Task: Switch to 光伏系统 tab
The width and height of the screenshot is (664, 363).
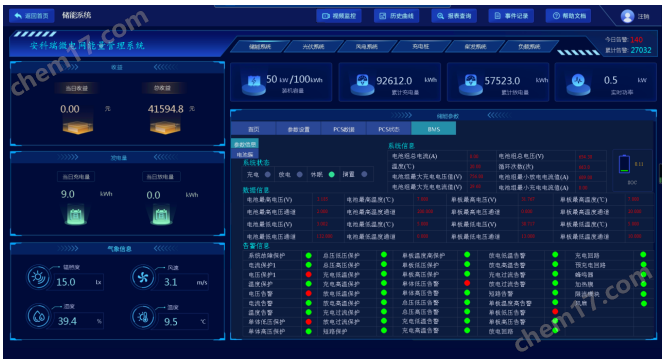Action: point(313,47)
